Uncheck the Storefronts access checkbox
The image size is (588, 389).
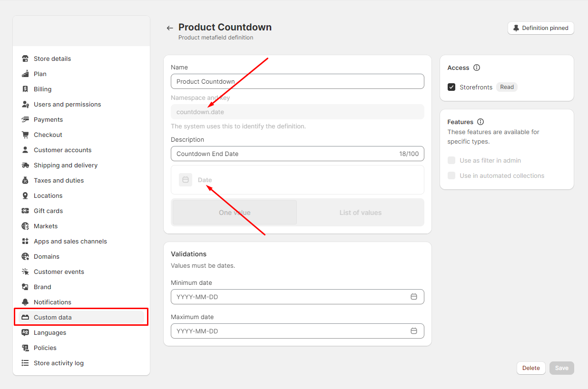point(451,87)
